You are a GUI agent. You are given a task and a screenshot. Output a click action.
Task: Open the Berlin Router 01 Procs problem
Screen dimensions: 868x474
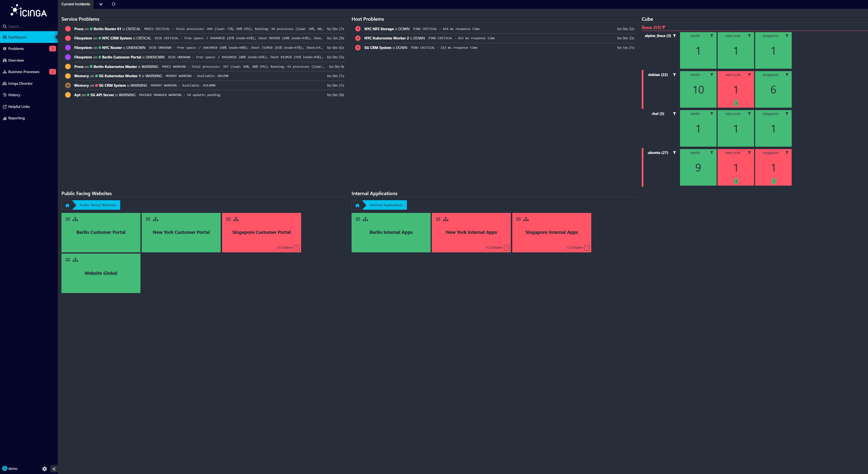[79, 29]
